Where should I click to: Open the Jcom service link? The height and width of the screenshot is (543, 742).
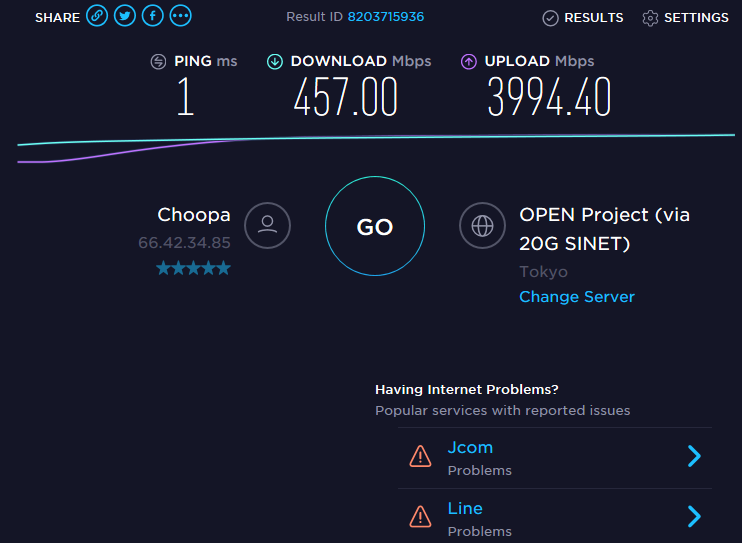[470, 447]
